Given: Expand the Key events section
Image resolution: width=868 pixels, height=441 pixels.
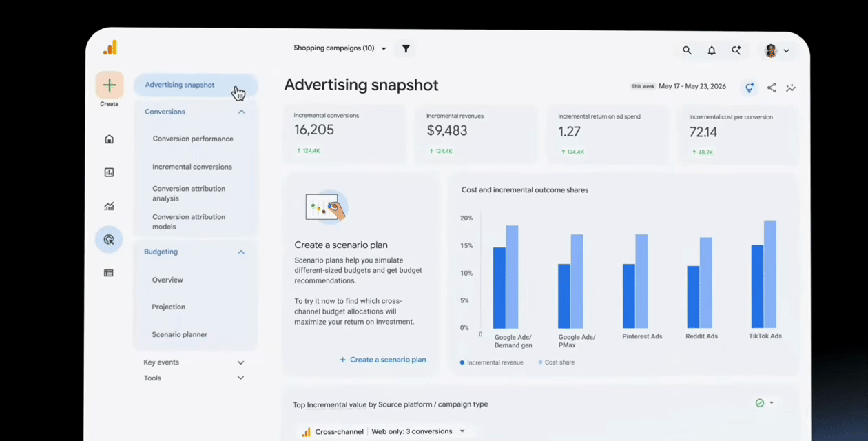Looking at the screenshot, I should (240, 362).
